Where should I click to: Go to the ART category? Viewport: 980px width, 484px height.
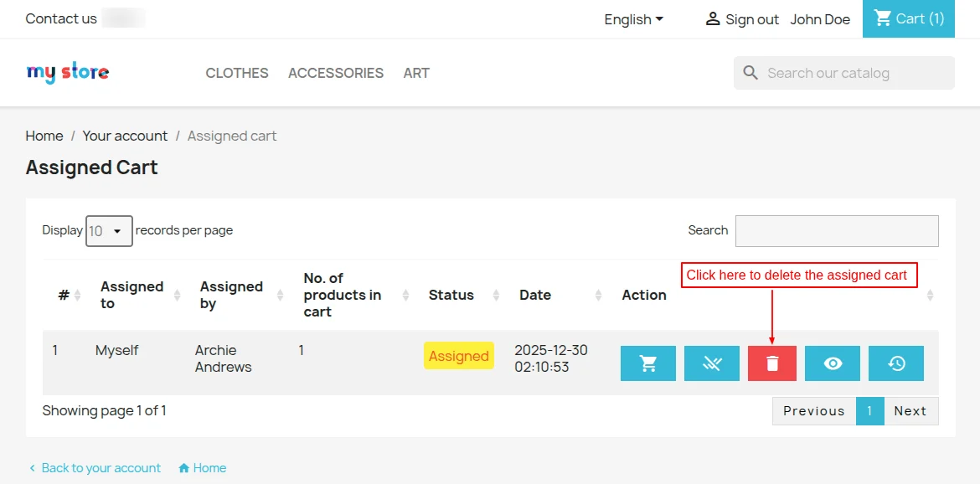coord(416,73)
